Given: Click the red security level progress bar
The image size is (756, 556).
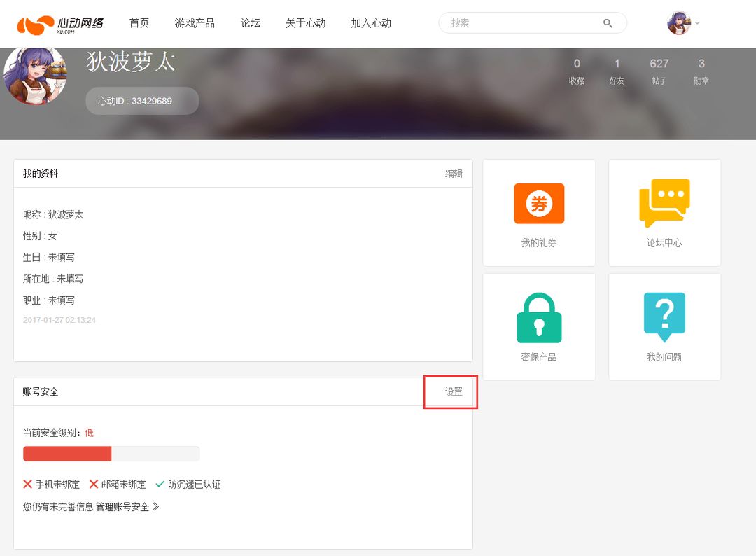Looking at the screenshot, I should (111, 454).
